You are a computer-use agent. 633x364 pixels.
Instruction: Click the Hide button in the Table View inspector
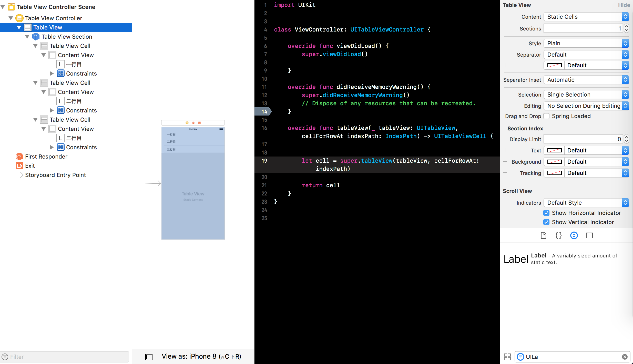pos(624,5)
